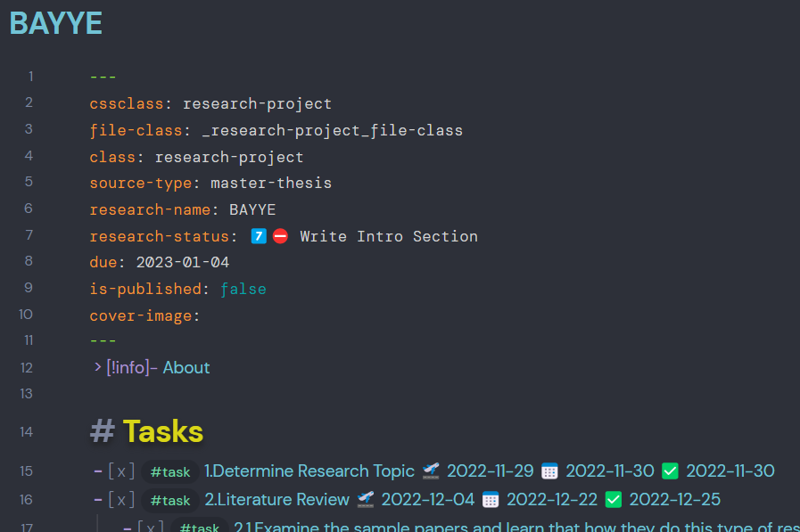Screen dimensions: 800x532
Task: Click the false value of is-published
Action: 243,288
